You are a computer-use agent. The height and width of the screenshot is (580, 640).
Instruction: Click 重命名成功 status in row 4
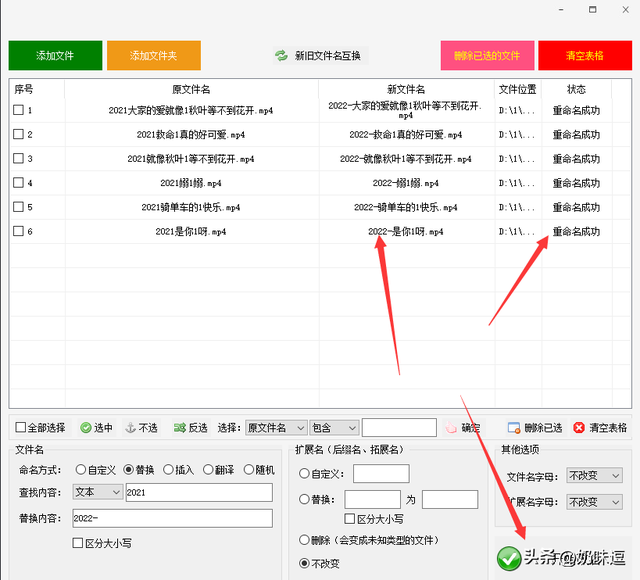click(x=576, y=183)
